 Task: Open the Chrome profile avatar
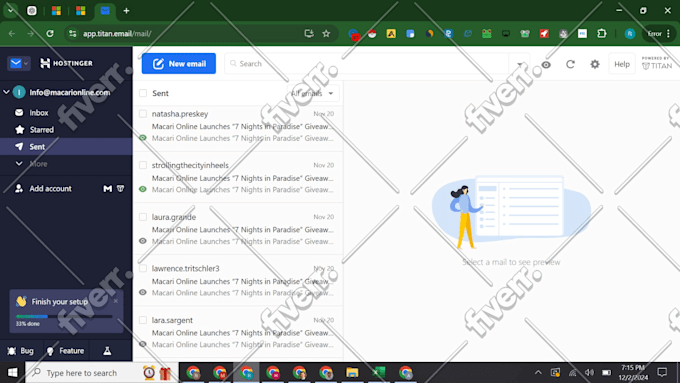[630, 34]
